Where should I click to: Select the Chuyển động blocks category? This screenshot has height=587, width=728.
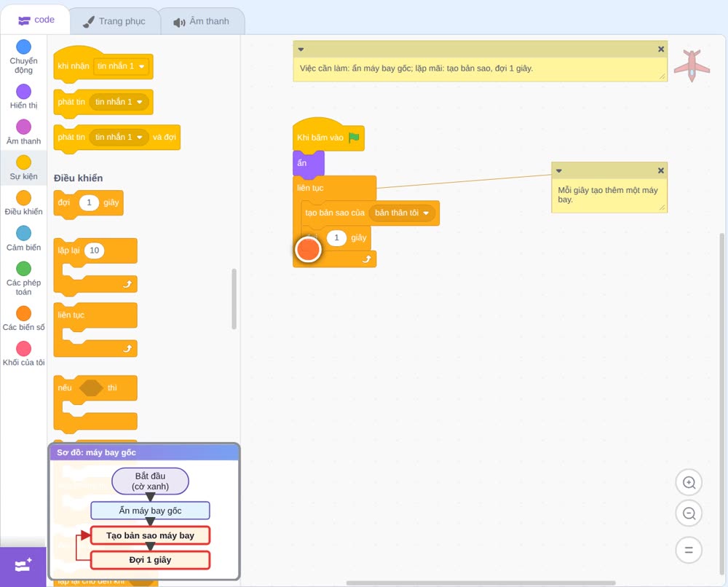click(x=23, y=57)
